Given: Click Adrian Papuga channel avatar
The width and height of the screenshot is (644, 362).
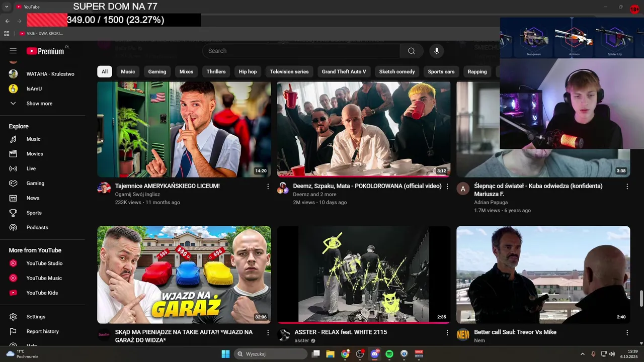Looking at the screenshot, I should [x=463, y=189].
